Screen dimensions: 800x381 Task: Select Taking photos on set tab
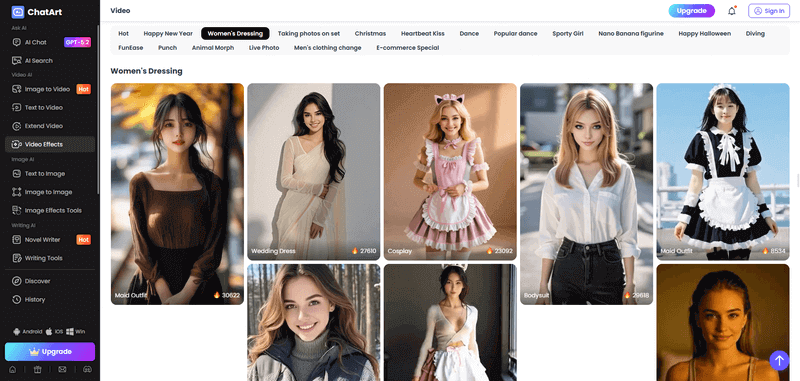point(309,34)
